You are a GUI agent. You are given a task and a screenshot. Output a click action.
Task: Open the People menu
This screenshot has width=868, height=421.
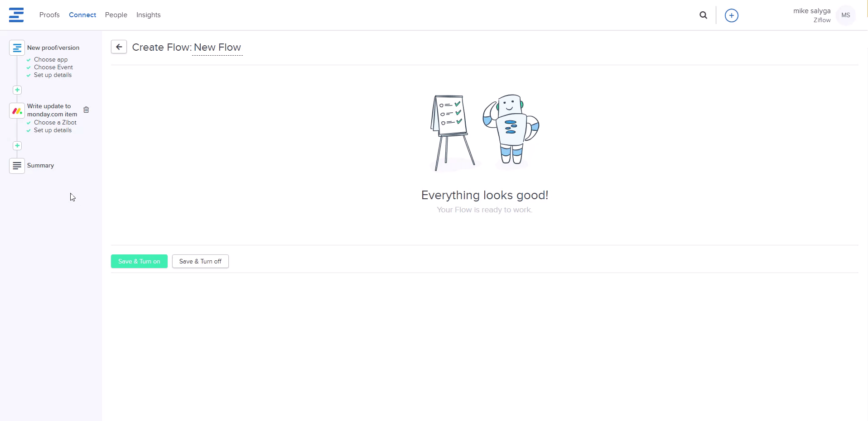pos(116,15)
